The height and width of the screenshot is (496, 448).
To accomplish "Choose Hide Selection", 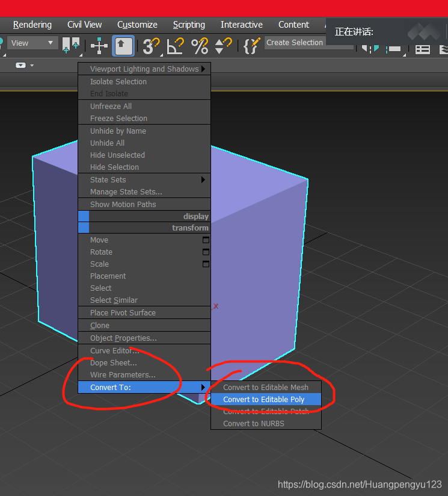I will [144, 167].
